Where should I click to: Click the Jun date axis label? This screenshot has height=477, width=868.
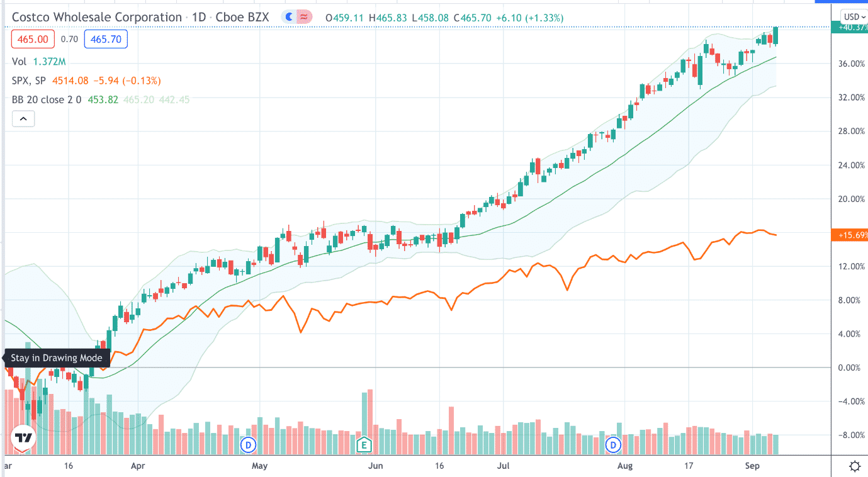tap(375, 466)
